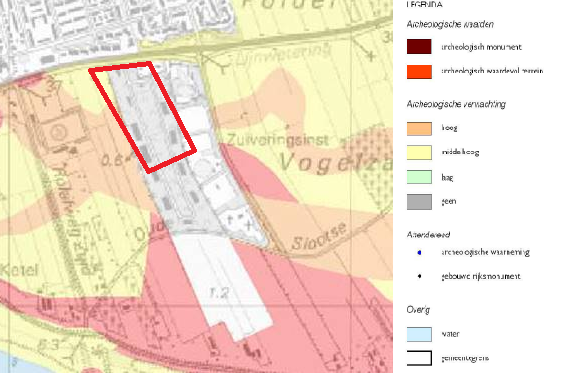
Task: Click the 1.2 elevation label
Action: (x=220, y=293)
